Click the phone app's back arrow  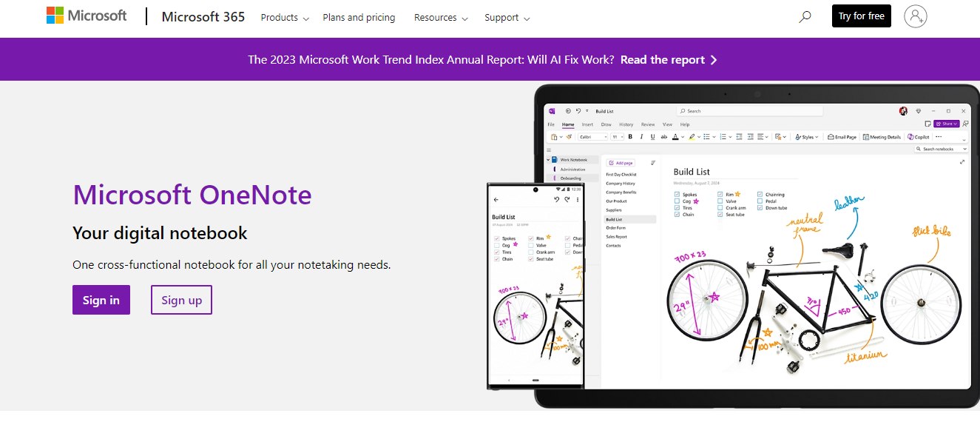coord(496,200)
